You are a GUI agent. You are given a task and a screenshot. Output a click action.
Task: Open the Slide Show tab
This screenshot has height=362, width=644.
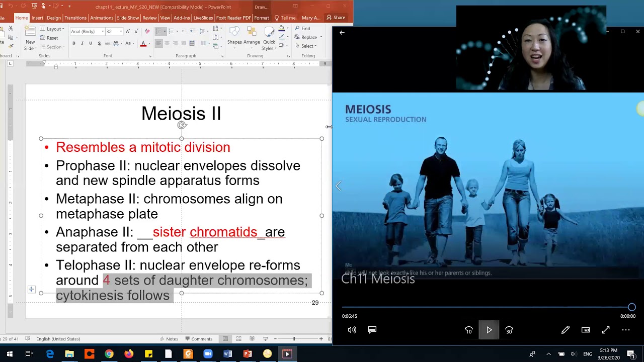tap(128, 18)
